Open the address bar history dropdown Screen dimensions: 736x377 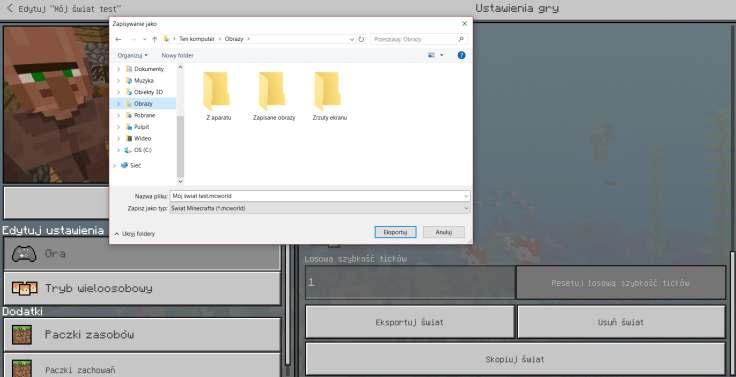click(352, 39)
